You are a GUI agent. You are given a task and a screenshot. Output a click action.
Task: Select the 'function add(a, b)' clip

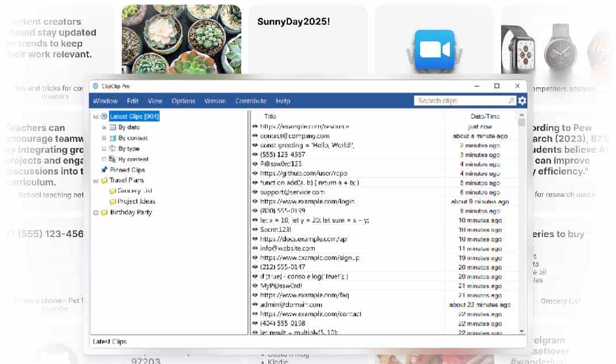(310, 183)
